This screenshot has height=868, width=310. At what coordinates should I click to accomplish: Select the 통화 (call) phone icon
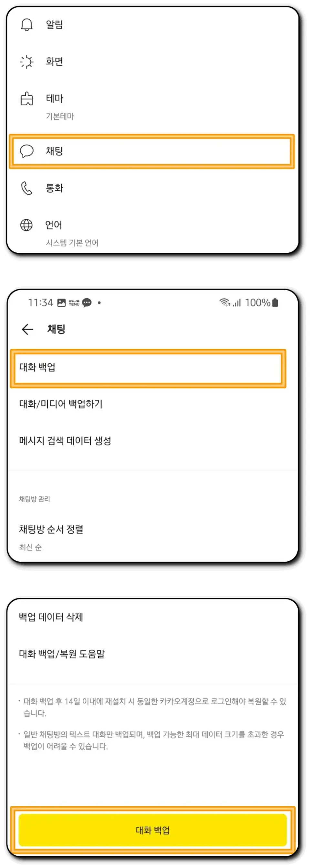click(27, 188)
